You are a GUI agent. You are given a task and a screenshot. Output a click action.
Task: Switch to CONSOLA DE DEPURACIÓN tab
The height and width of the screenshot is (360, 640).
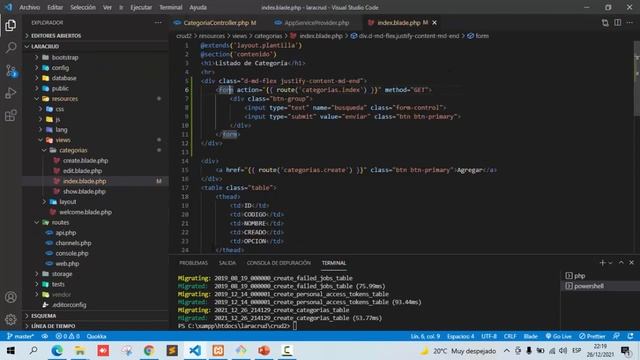tap(279, 263)
